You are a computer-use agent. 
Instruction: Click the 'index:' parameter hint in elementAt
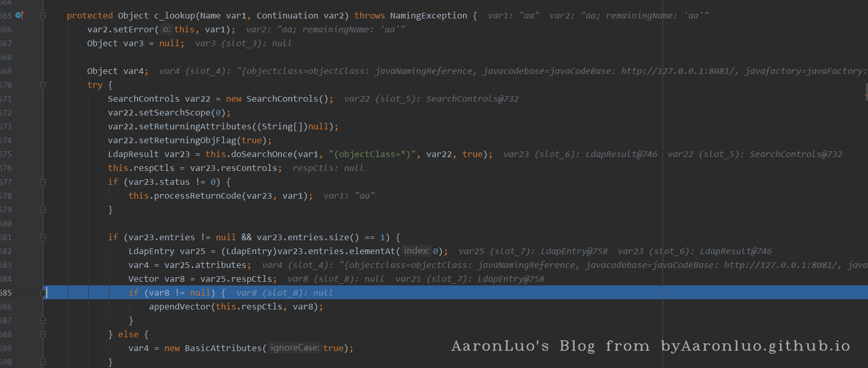pos(417,251)
